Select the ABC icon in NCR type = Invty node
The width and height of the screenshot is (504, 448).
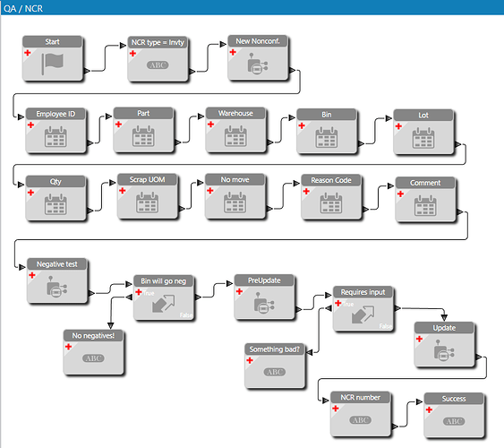[x=158, y=65]
